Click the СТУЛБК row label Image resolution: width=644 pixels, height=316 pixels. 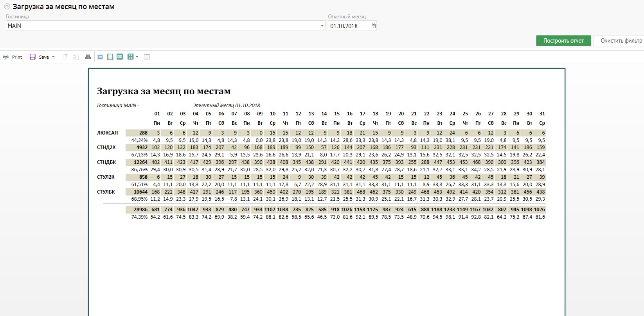(x=106, y=192)
